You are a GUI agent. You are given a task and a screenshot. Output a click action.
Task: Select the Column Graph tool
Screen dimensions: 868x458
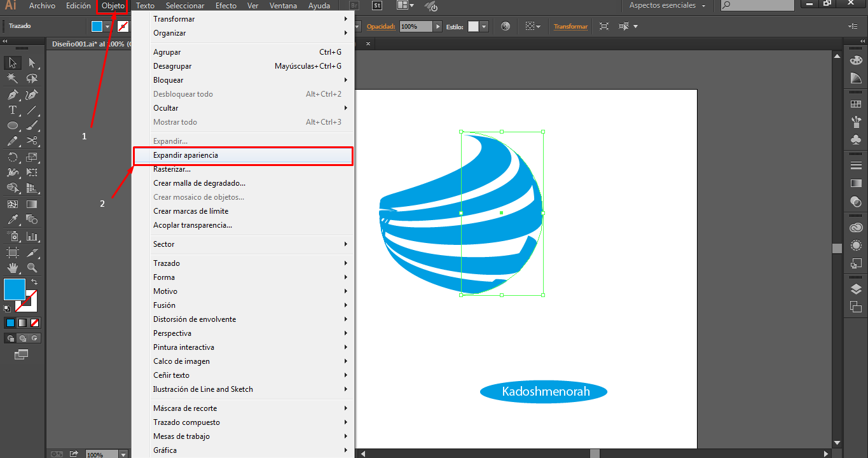coord(32,236)
